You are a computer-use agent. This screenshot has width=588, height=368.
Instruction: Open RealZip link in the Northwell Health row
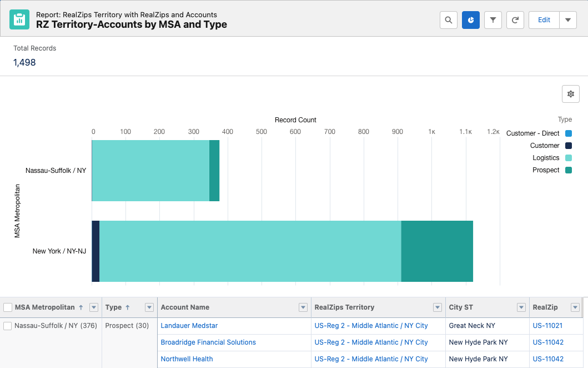(x=548, y=359)
